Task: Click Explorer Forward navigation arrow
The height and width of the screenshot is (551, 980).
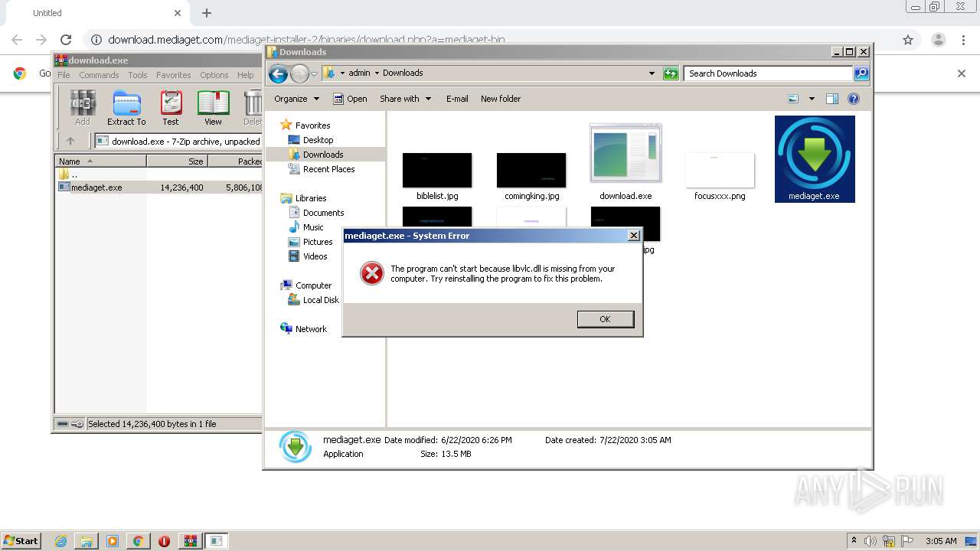Action: (299, 73)
